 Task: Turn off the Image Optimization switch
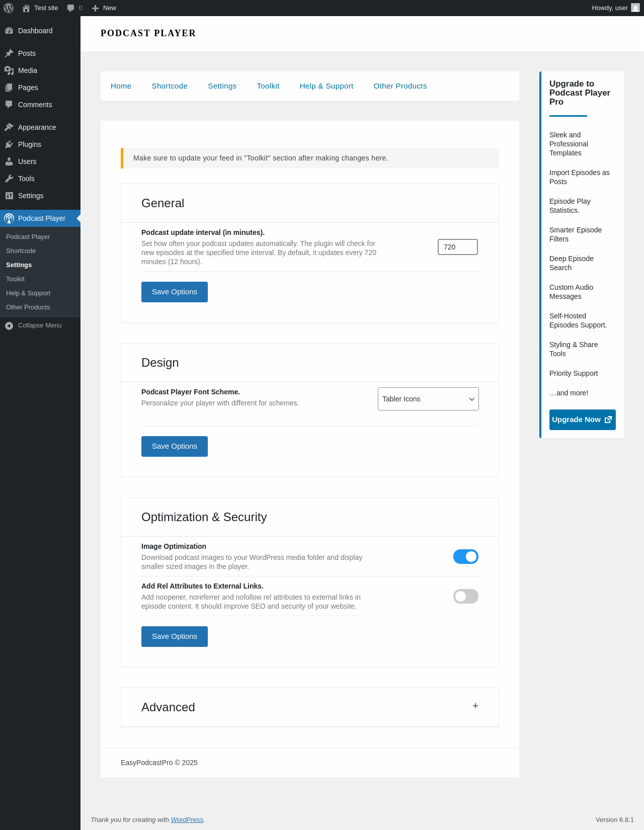pos(466,556)
